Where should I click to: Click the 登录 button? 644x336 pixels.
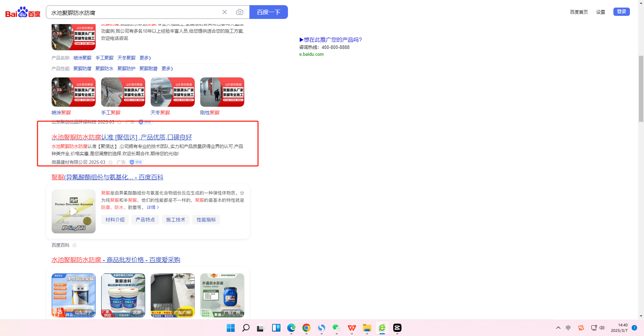point(622,12)
